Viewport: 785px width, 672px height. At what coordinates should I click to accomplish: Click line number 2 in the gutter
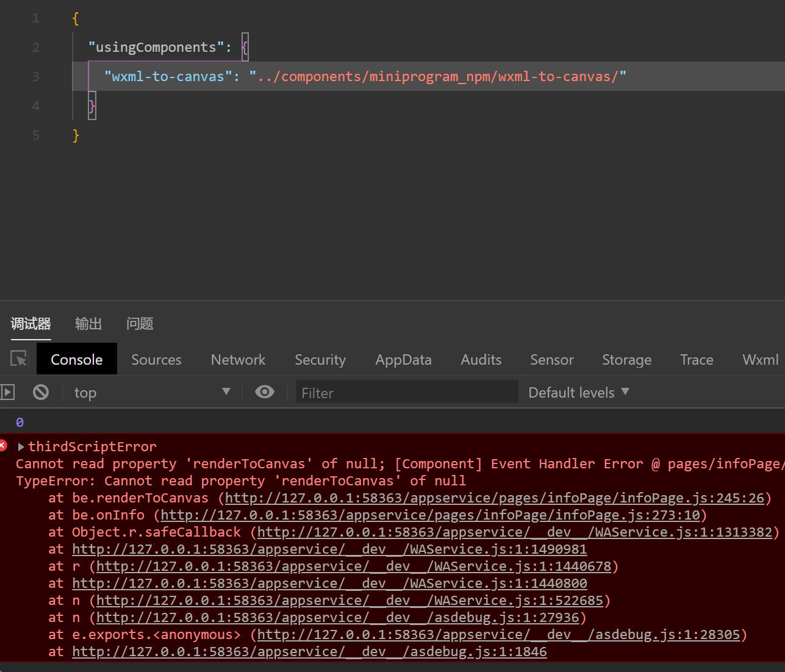[36, 48]
